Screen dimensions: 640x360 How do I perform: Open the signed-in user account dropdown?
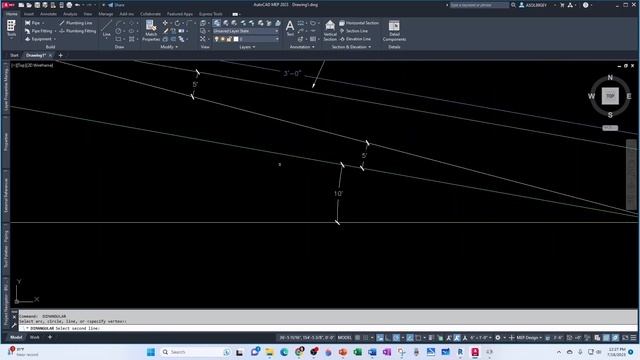(538, 5)
